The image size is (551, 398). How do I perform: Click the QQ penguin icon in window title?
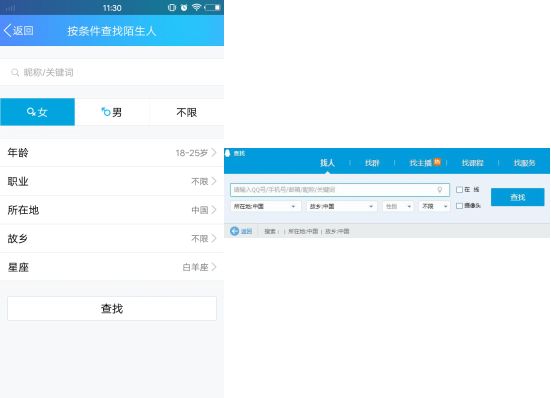click(227, 153)
